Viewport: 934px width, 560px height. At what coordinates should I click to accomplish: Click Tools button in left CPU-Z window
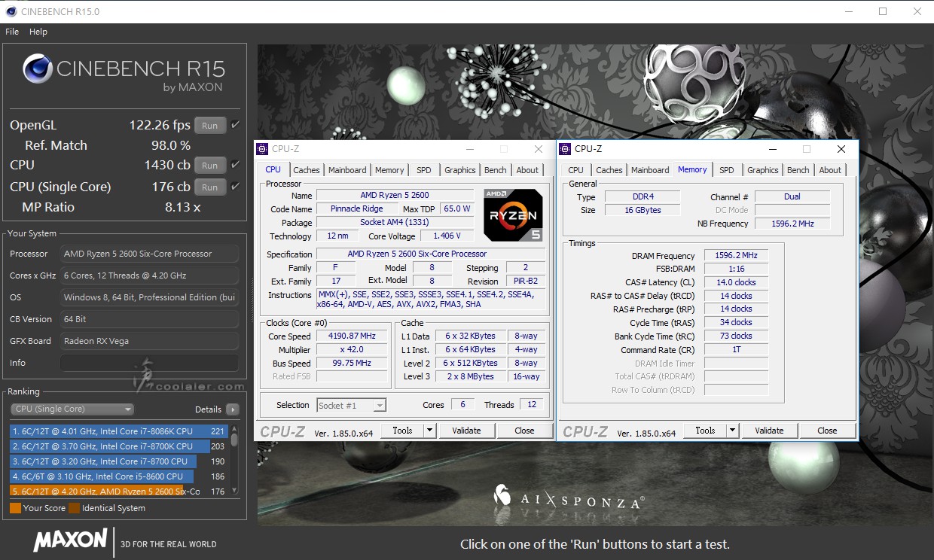402,431
